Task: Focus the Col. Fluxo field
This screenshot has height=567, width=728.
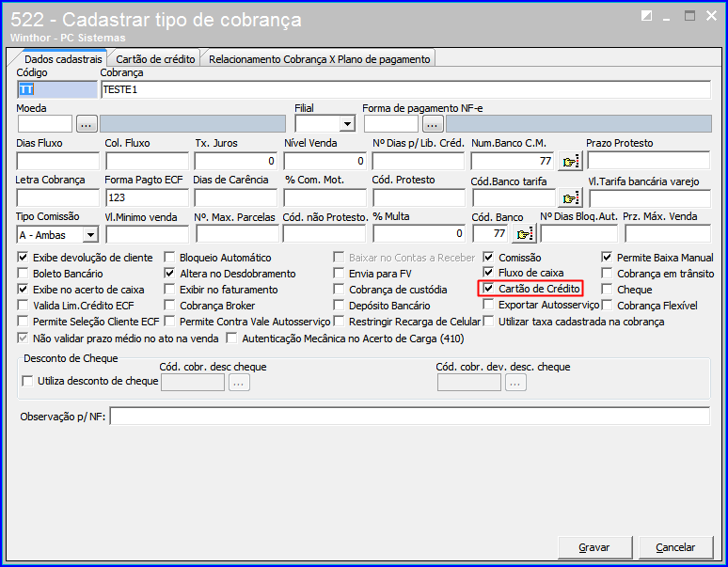Action: point(147,161)
